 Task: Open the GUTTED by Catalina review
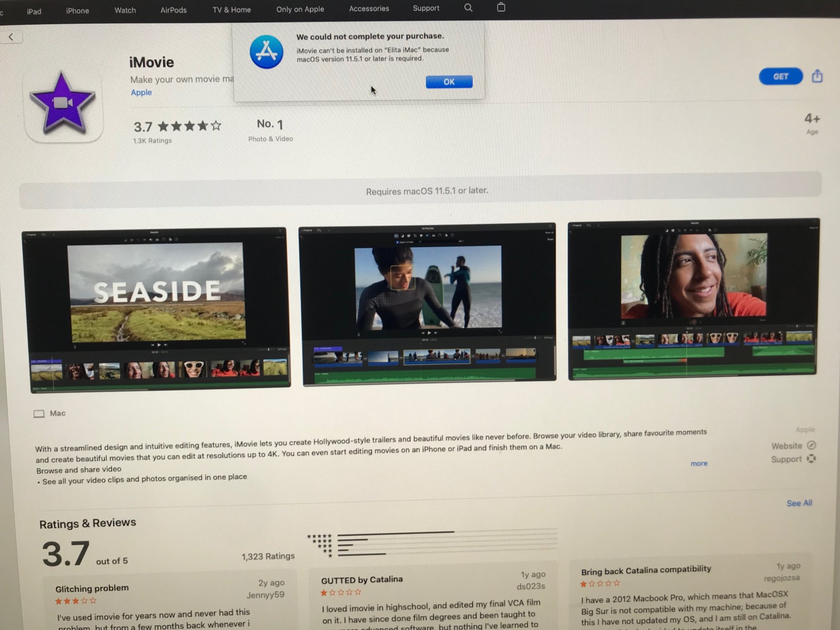pyautogui.click(x=362, y=580)
